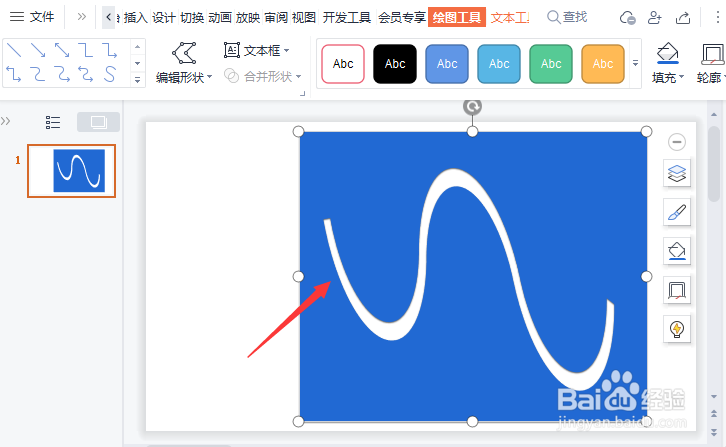
Task: Click the format brush icon in side toolbar
Action: pyautogui.click(x=676, y=213)
